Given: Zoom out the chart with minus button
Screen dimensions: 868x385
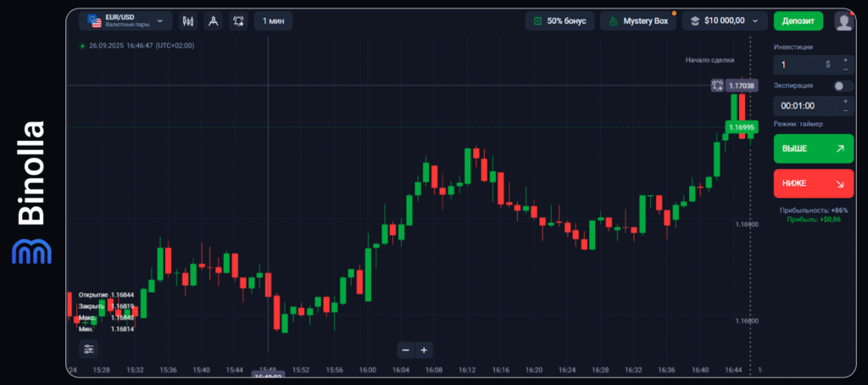Looking at the screenshot, I should (x=406, y=349).
